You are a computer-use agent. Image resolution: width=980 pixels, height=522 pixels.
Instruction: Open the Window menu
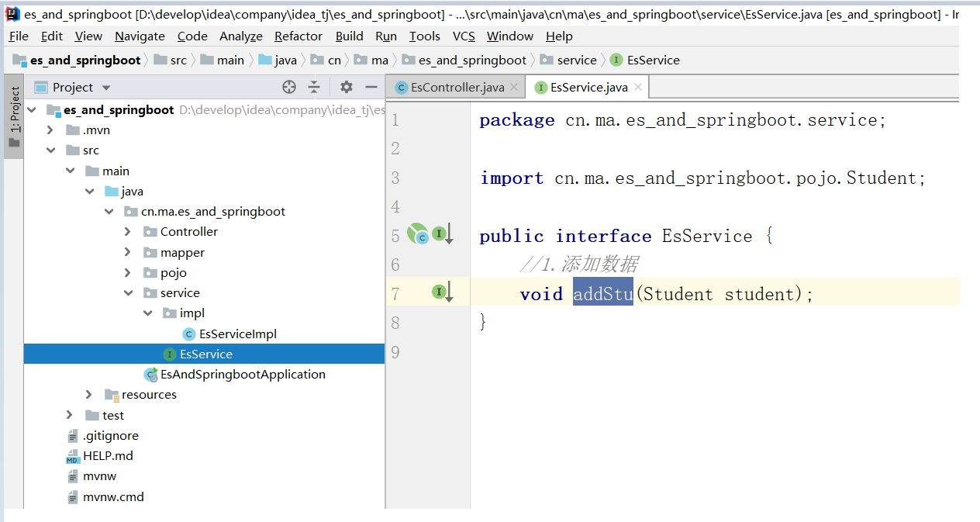[510, 36]
